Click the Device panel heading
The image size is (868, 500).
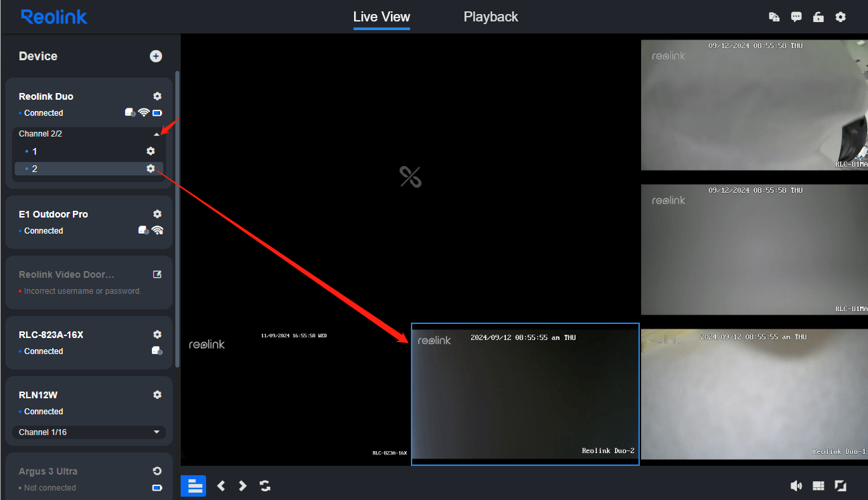(x=38, y=56)
